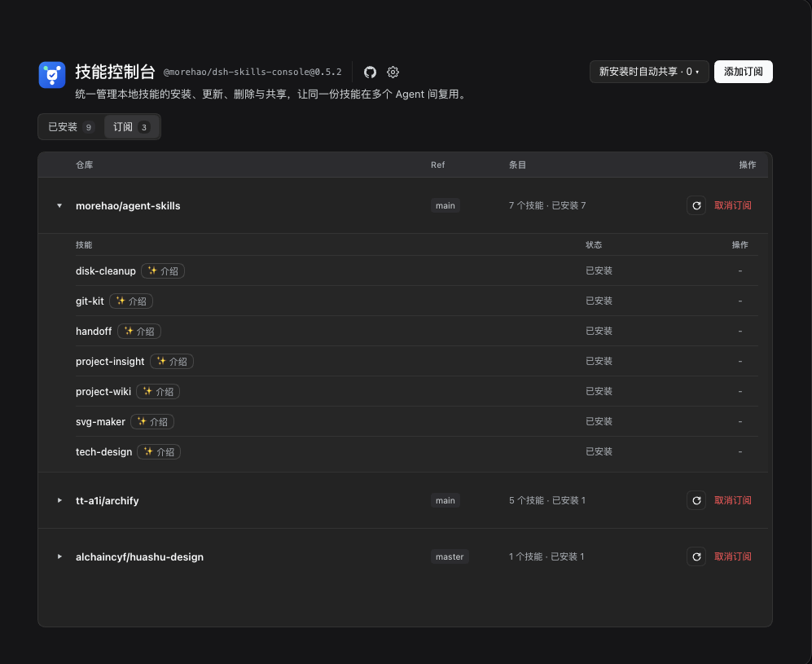This screenshot has width=812, height=664.
Task: Click the git-kit skill name
Action: point(90,301)
